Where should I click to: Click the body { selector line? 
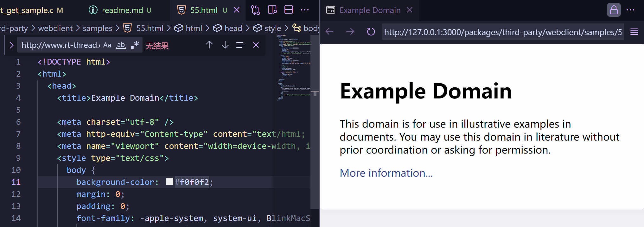tap(81, 170)
